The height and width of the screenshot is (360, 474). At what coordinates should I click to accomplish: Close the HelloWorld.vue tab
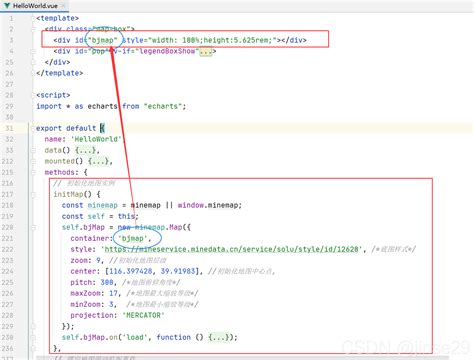point(64,6)
